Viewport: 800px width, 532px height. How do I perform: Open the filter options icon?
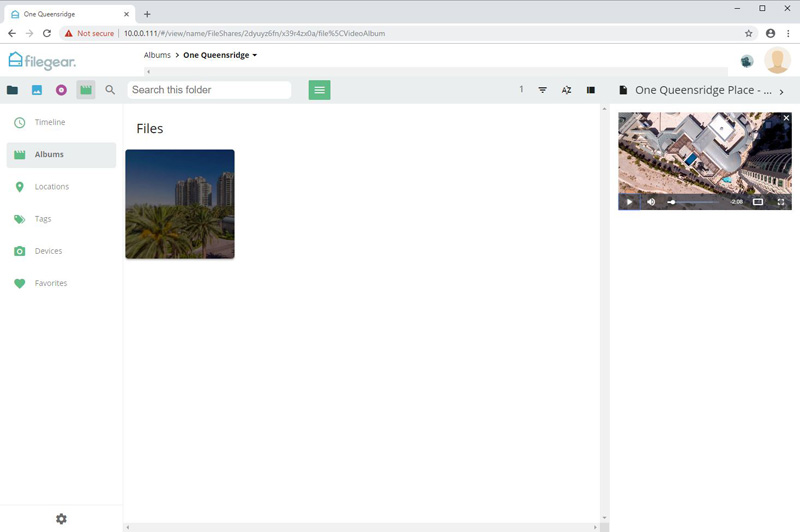pyautogui.click(x=542, y=90)
